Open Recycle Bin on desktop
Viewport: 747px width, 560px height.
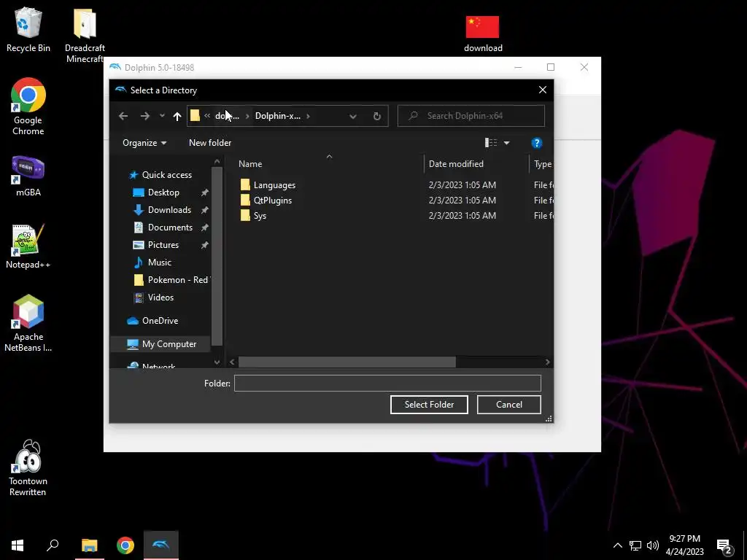[28, 29]
